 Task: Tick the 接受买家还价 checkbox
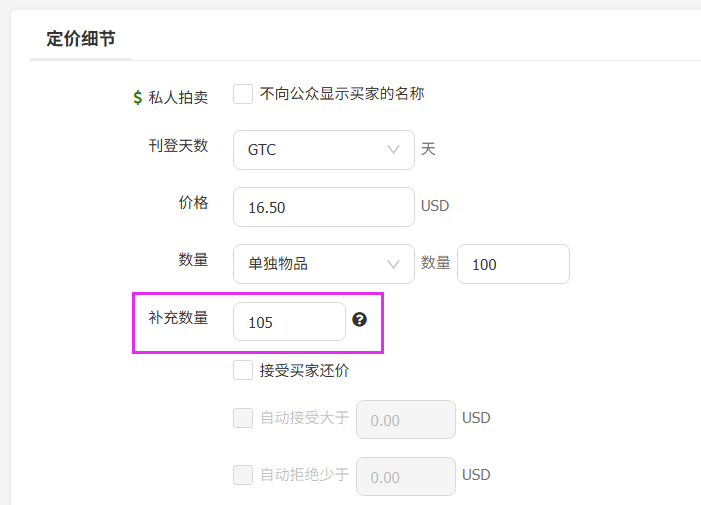point(243,370)
